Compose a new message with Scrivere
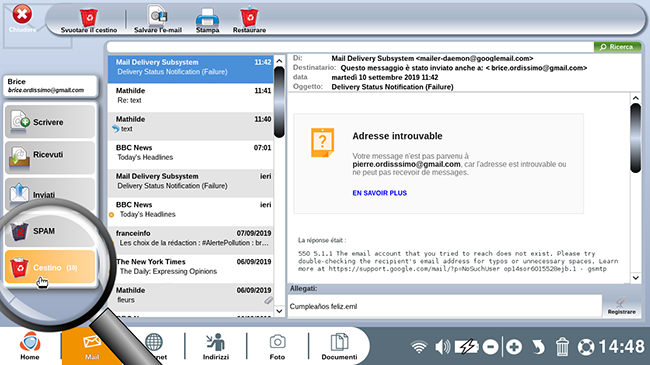The width and height of the screenshot is (650, 365). (50, 122)
